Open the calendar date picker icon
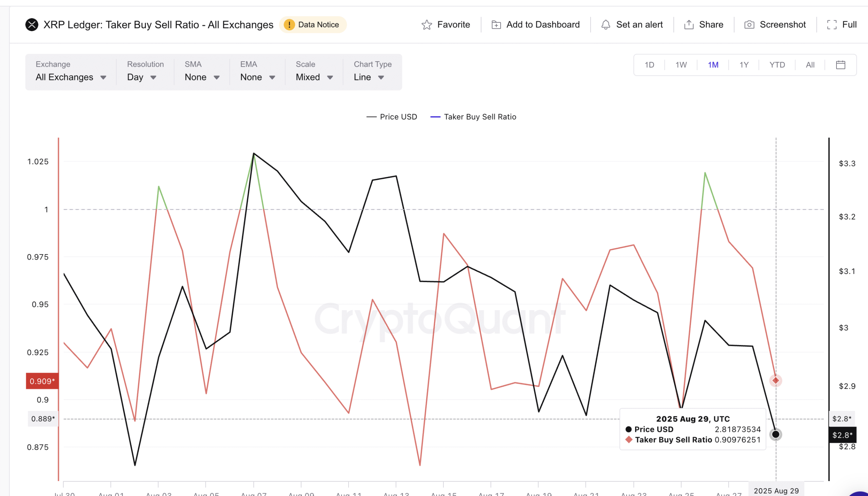The width and height of the screenshot is (868, 496). click(x=841, y=64)
